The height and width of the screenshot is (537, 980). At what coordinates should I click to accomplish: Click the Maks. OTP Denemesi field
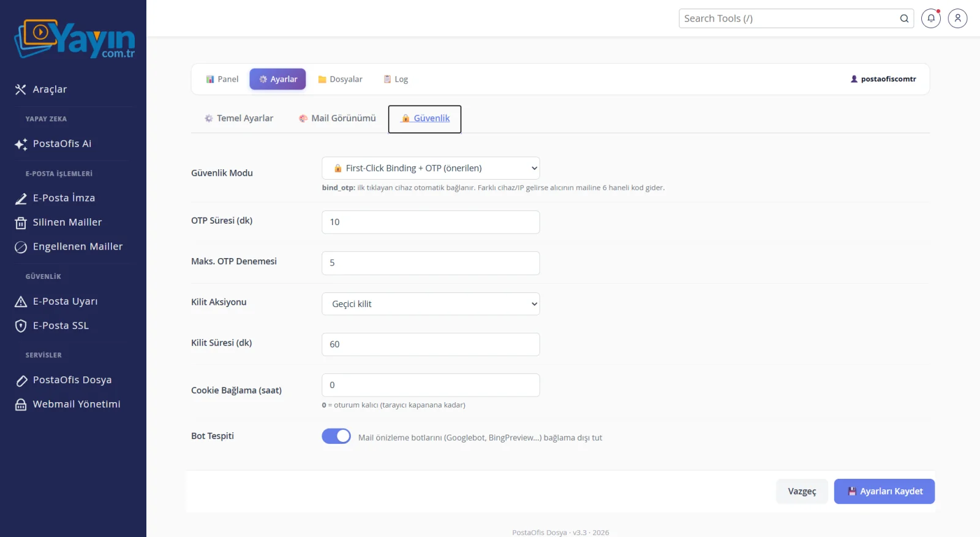point(431,263)
